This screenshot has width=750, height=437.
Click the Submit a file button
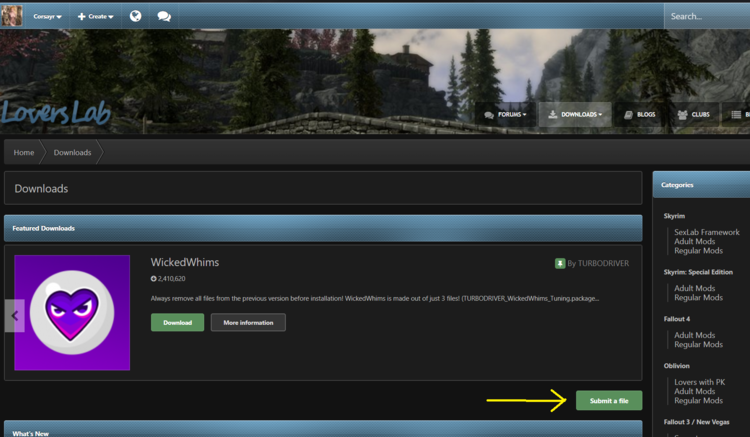609,401
